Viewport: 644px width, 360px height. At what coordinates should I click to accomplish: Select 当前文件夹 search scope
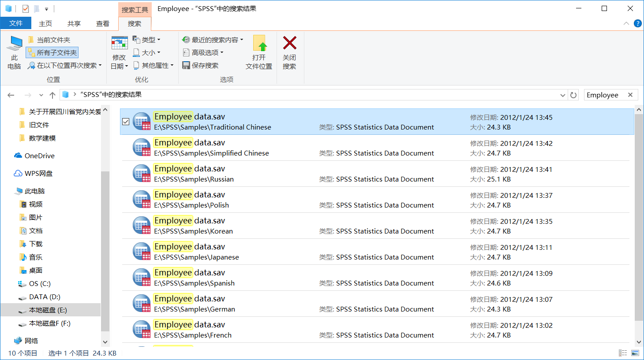[49, 40]
